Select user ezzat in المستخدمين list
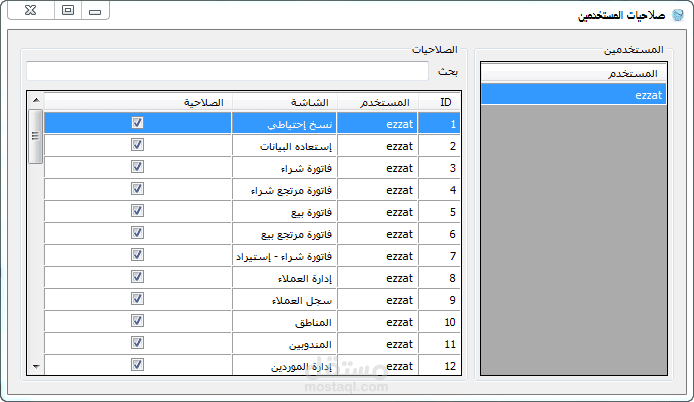The height and width of the screenshot is (402, 694). tap(574, 95)
